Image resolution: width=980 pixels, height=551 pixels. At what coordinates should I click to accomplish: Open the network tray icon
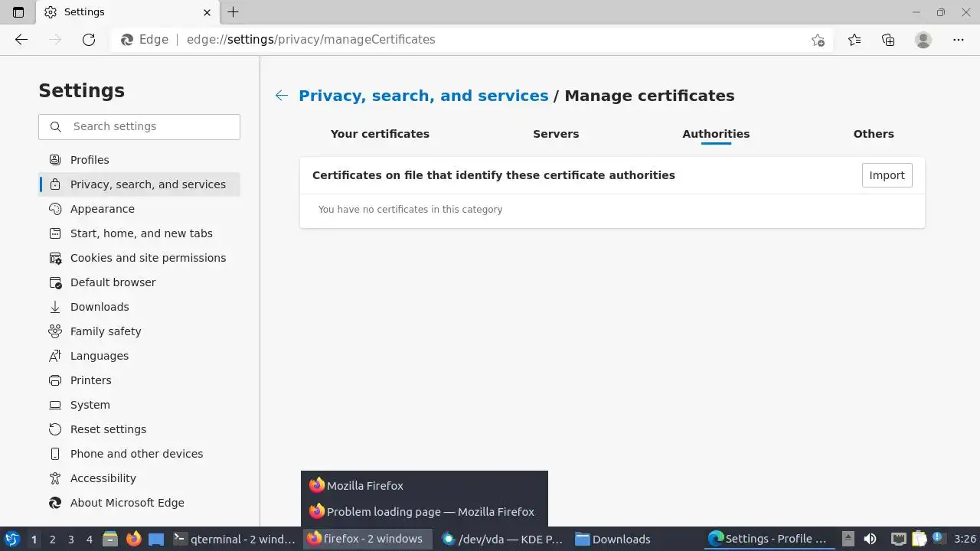(x=899, y=539)
